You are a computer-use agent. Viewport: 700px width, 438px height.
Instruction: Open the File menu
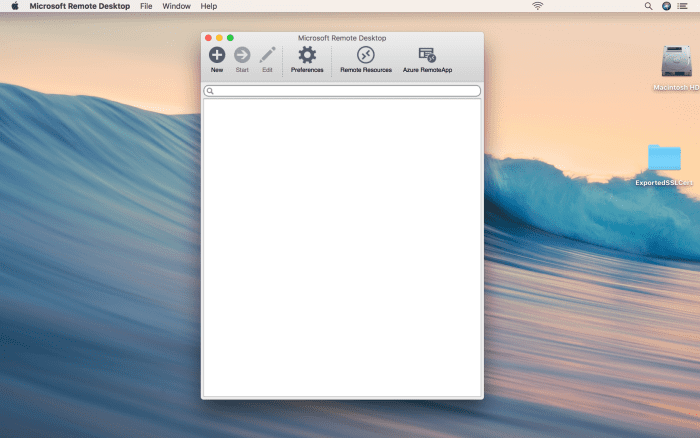146,6
